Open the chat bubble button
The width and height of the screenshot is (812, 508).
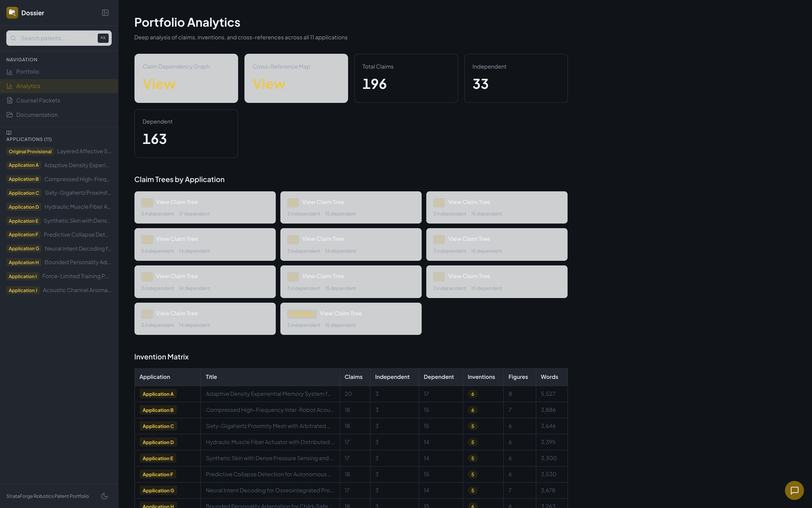(794, 490)
